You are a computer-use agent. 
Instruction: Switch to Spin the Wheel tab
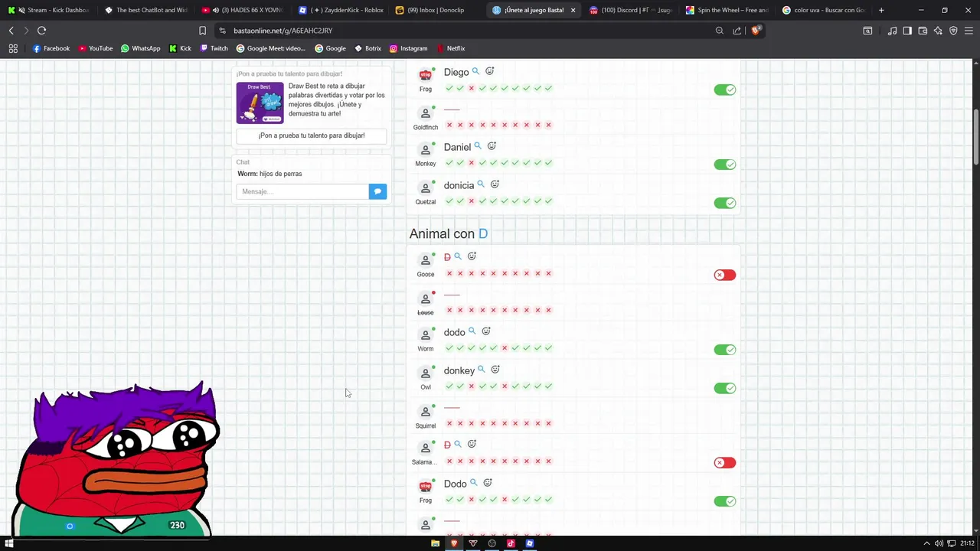point(727,10)
